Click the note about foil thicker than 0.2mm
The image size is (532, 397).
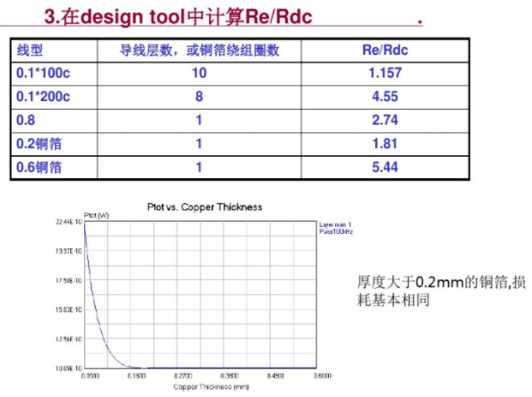pyautogui.click(x=433, y=291)
